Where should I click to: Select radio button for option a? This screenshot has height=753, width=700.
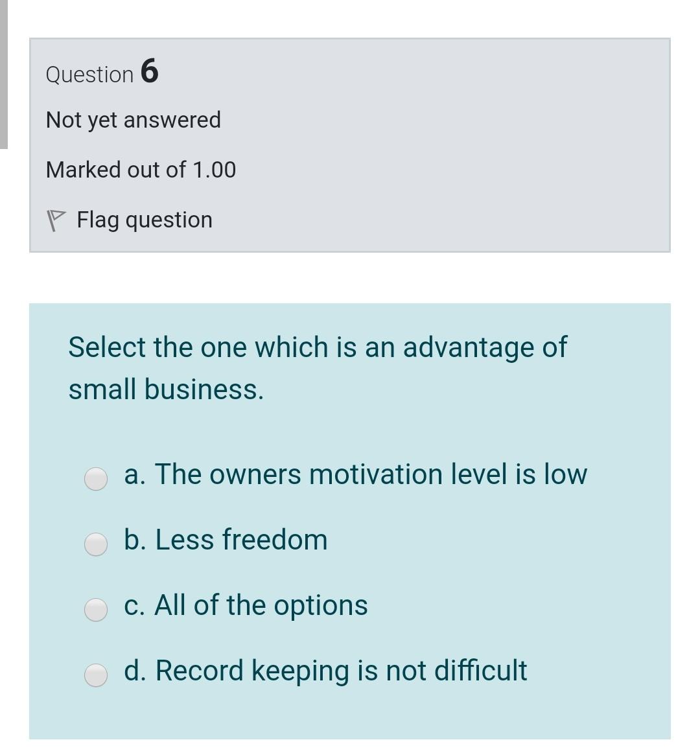95,480
